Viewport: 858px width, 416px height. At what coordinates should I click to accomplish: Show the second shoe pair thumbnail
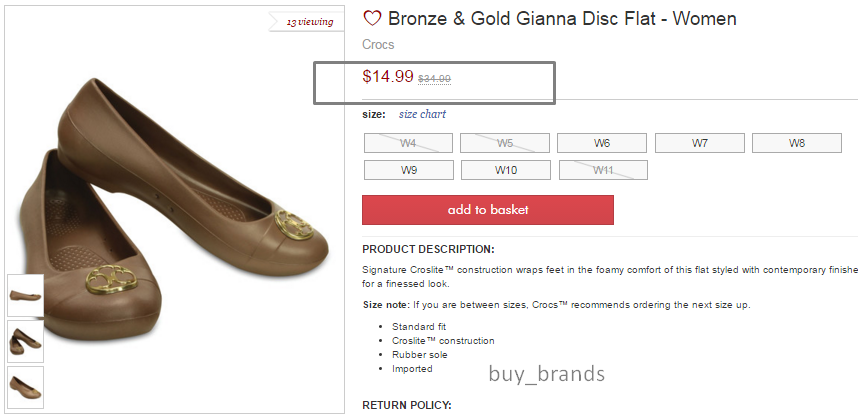pos(25,341)
